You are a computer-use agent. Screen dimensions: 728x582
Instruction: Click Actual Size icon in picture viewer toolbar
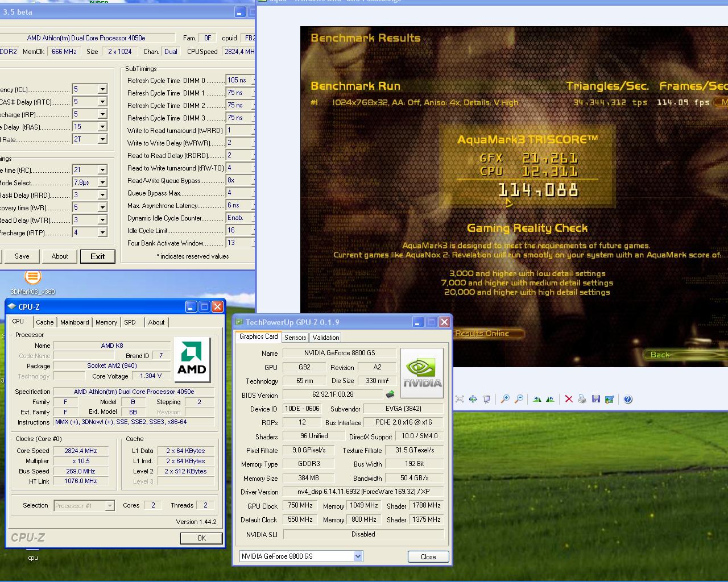point(473,399)
